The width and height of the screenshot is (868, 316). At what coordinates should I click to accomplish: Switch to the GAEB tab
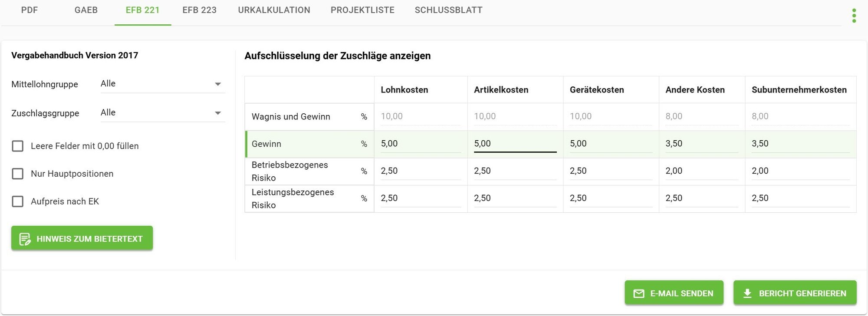[x=86, y=10]
